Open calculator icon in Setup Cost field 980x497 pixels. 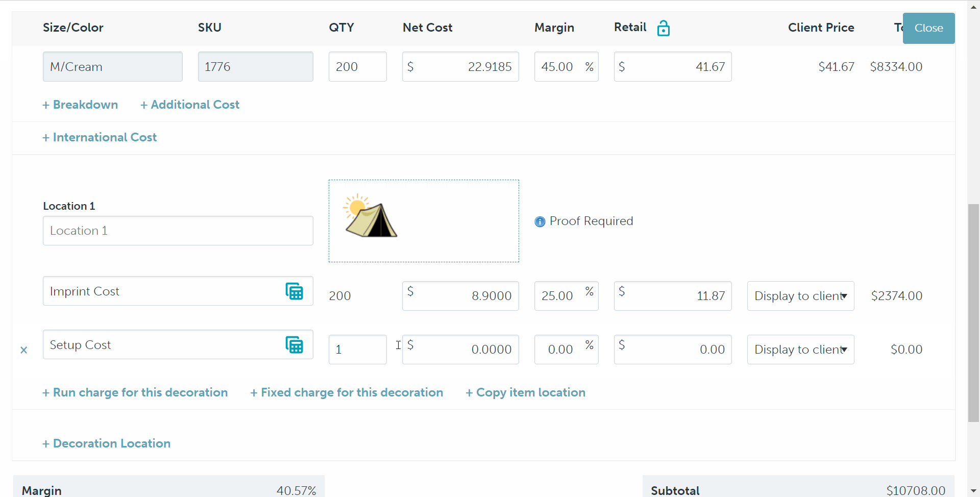[x=294, y=345]
